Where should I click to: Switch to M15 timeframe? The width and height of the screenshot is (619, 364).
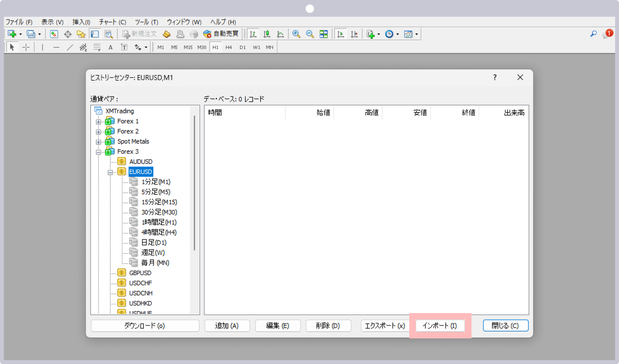coord(188,47)
